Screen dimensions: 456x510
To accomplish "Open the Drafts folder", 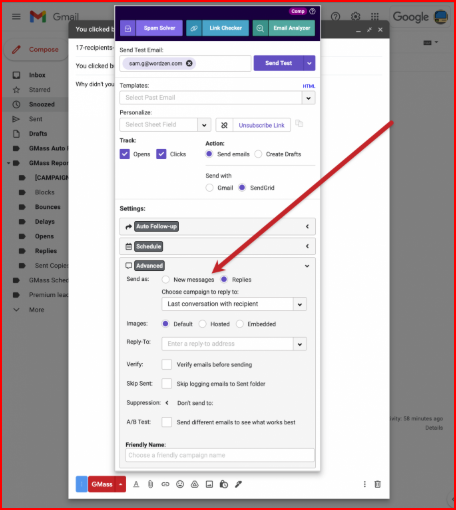I will 38,134.
